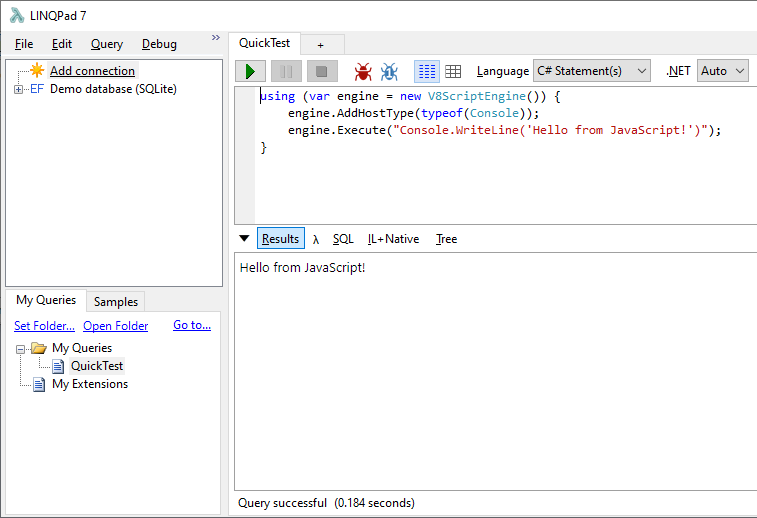Click V8ScriptEngine in the code editor

pos(477,96)
